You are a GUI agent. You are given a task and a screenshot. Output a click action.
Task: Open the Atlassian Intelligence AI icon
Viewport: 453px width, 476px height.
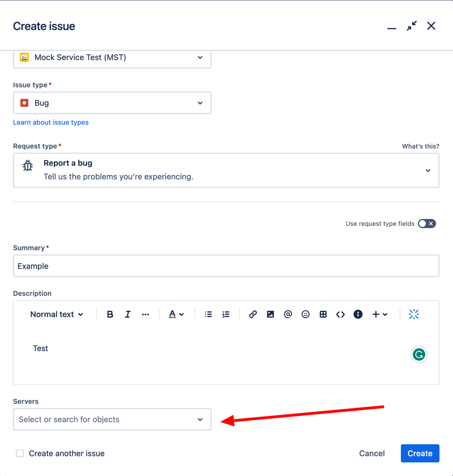click(x=414, y=314)
